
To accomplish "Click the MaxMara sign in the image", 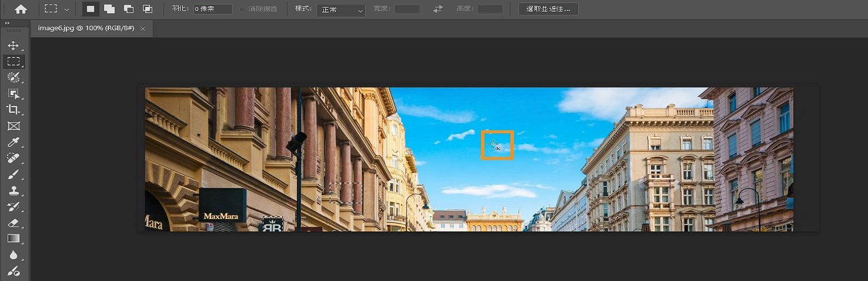I will [x=222, y=205].
